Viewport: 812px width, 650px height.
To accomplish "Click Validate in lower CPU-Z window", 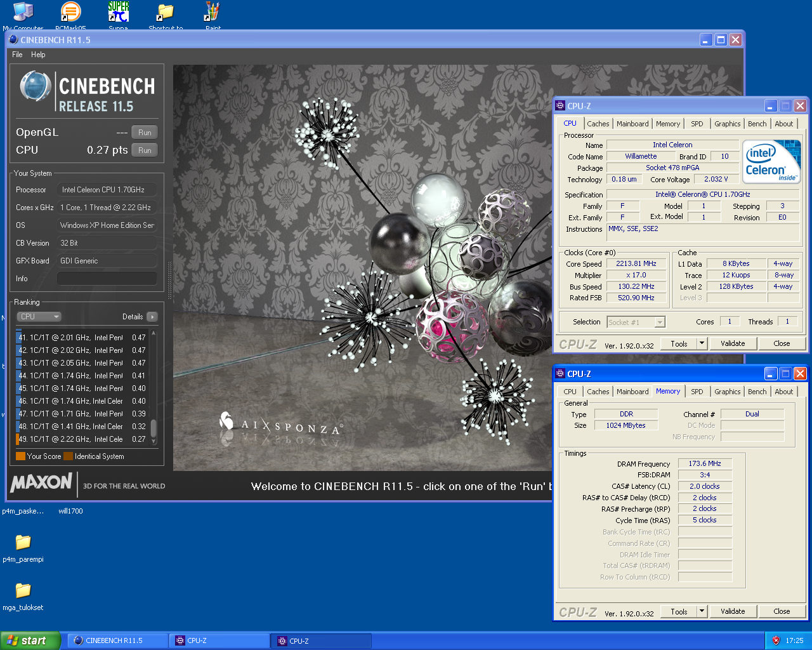I will 733,611.
